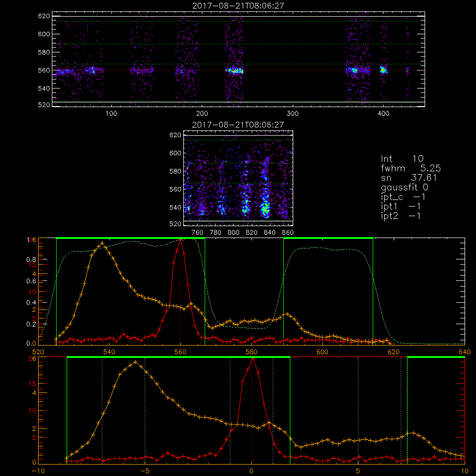Click y-axis label '540' on the top spectrogram

coord(44,89)
